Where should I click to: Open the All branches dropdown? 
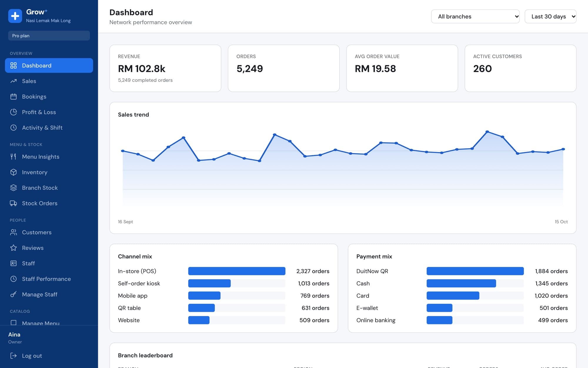(x=475, y=16)
